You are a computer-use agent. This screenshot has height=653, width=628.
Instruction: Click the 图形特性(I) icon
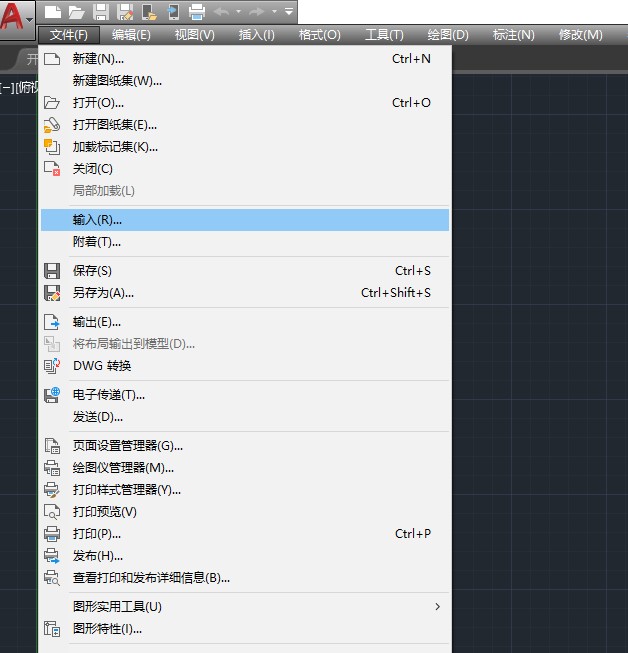tap(52, 629)
